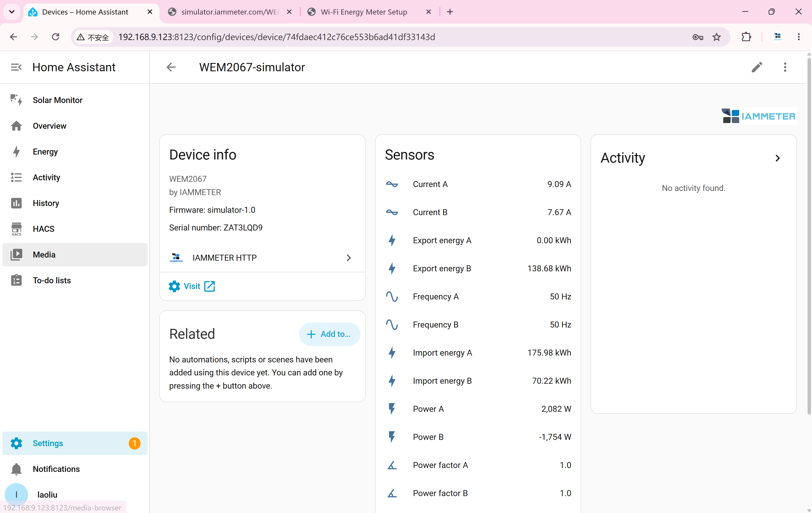
Task: Open Power factor B sensor
Action: [x=478, y=493]
